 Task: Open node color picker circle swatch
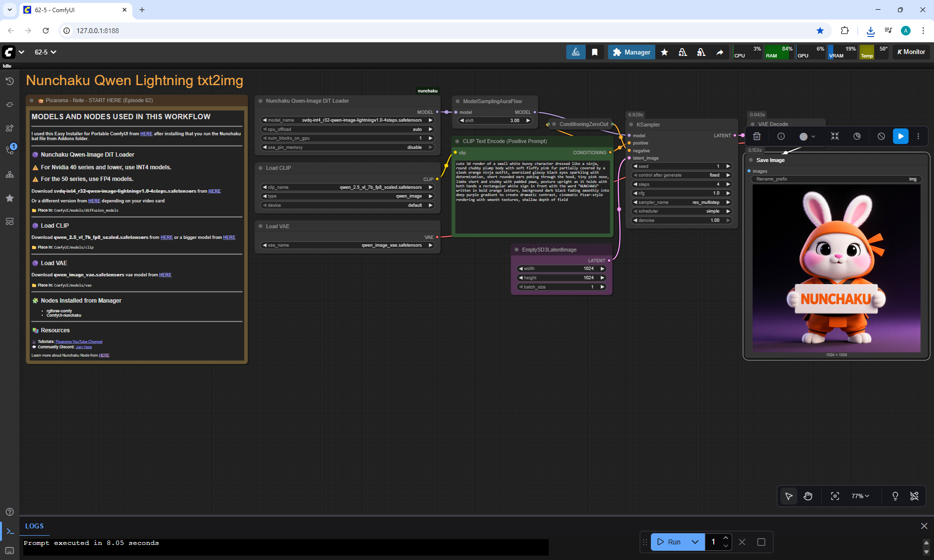point(804,137)
